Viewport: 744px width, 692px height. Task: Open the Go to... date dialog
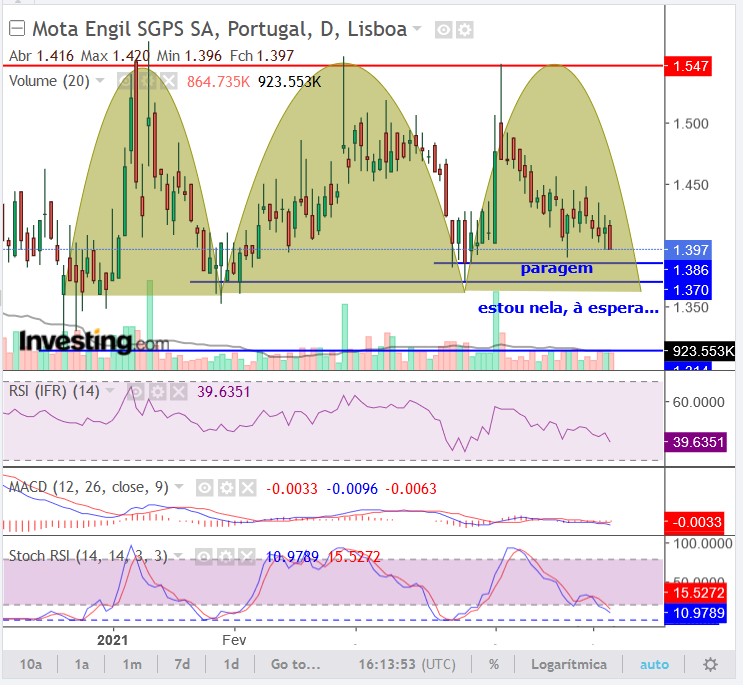pyautogui.click(x=296, y=664)
